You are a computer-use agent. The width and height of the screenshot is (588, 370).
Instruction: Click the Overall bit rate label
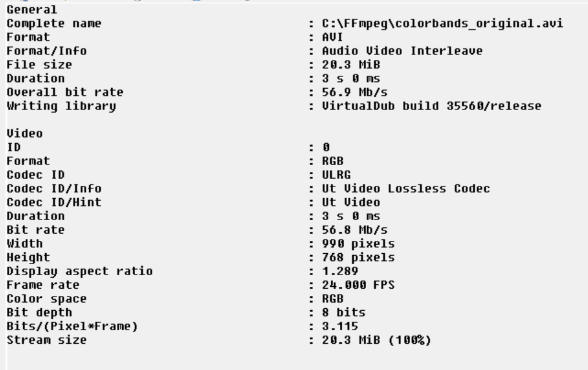(65, 92)
